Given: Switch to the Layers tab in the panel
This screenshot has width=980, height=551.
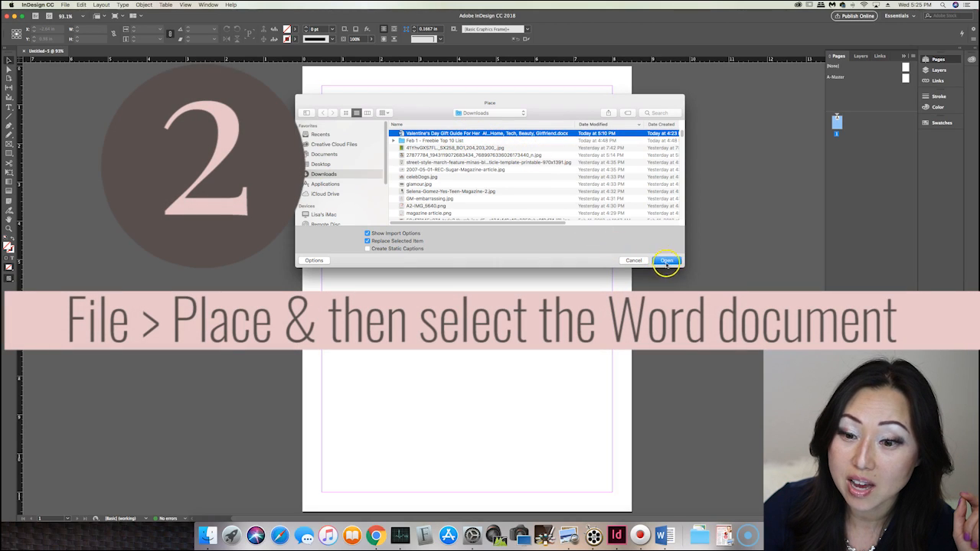Looking at the screenshot, I should pos(861,56).
